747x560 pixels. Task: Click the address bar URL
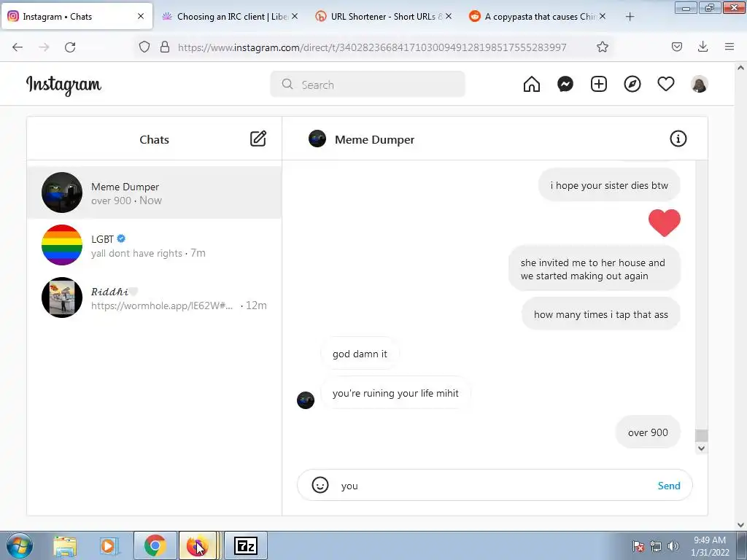point(371,47)
